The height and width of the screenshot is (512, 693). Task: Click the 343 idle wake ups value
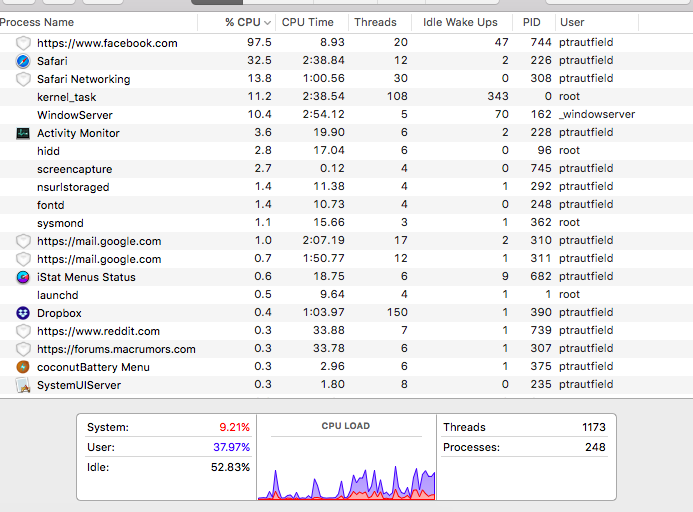click(x=498, y=96)
